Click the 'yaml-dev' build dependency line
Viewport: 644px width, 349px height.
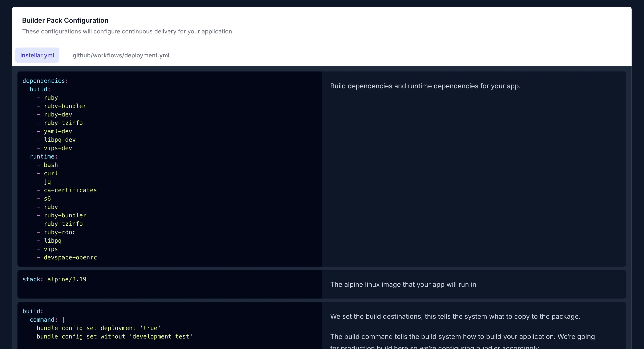click(x=54, y=131)
